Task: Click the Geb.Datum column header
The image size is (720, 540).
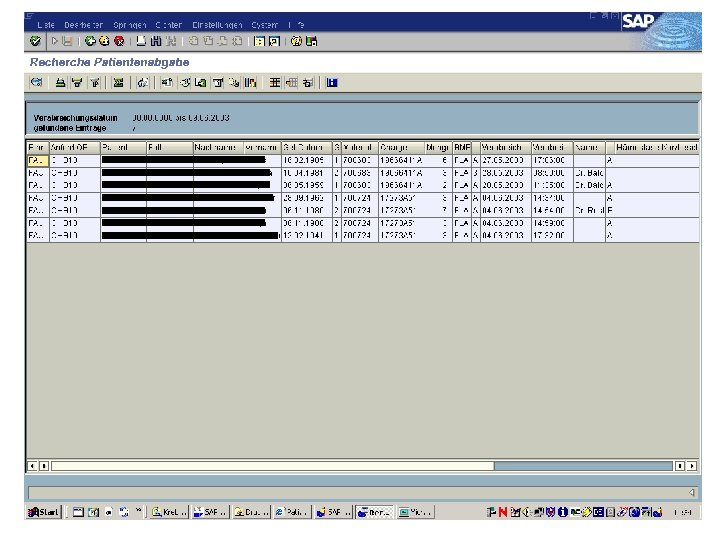Action: (x=307, y=147)
